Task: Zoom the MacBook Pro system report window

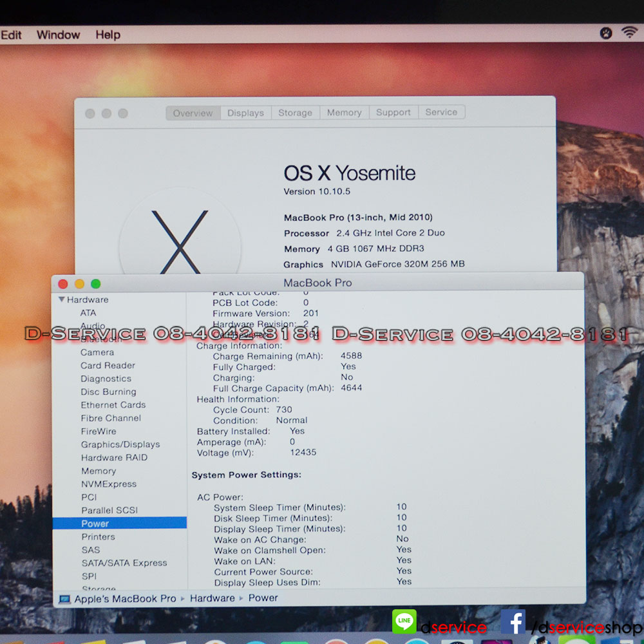Action: click(x=96, y=284)
